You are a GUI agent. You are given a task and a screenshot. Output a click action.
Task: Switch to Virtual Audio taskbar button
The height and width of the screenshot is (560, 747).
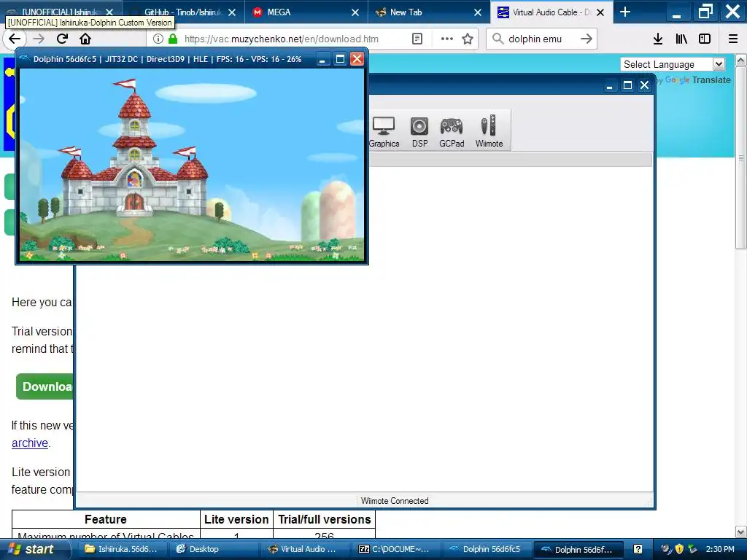coord(304,549)
